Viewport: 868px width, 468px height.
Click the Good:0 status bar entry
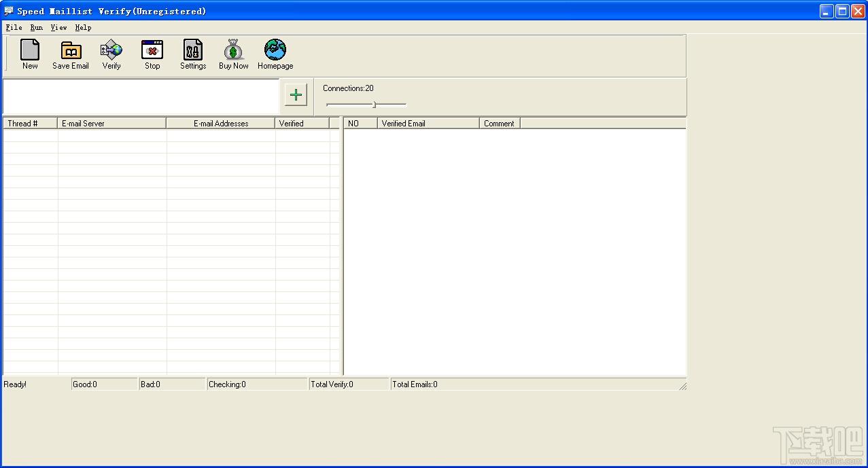[x=105, y=384]
